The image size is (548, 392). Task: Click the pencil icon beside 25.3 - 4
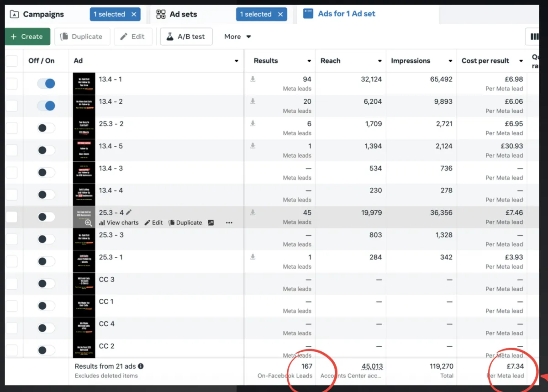(x=129, y=212)
